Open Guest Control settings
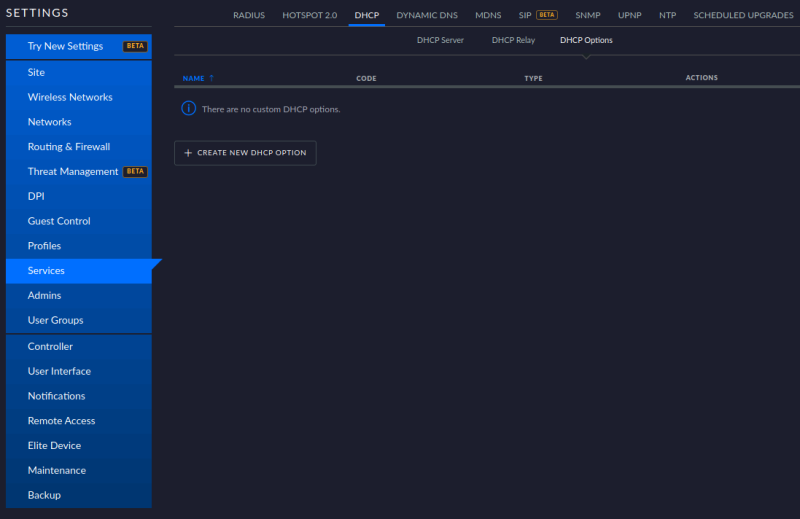This screenshot has width=800, height=519. [79, 221]
